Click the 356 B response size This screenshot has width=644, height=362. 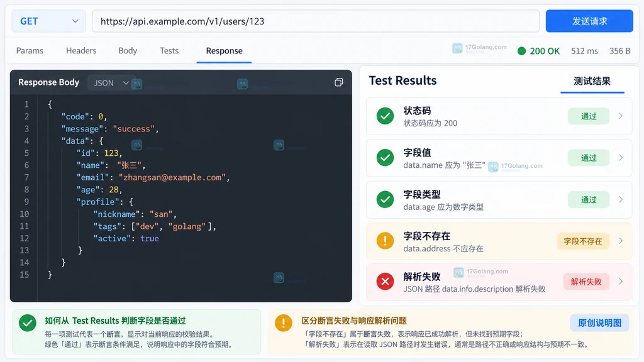click(x=619, y=51)
